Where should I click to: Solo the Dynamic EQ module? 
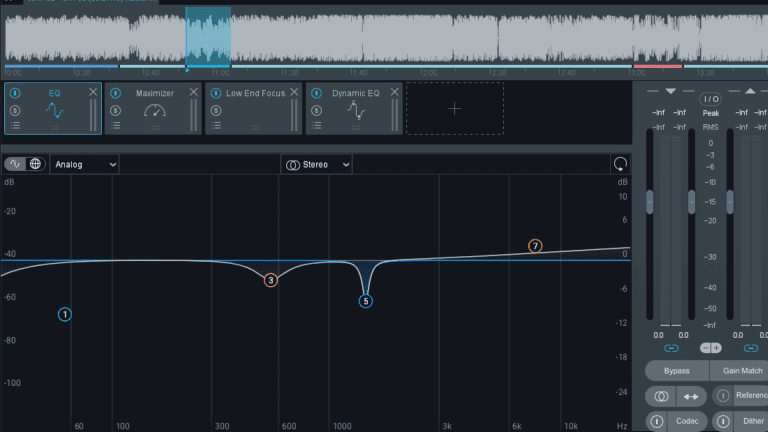coord(316,111)
